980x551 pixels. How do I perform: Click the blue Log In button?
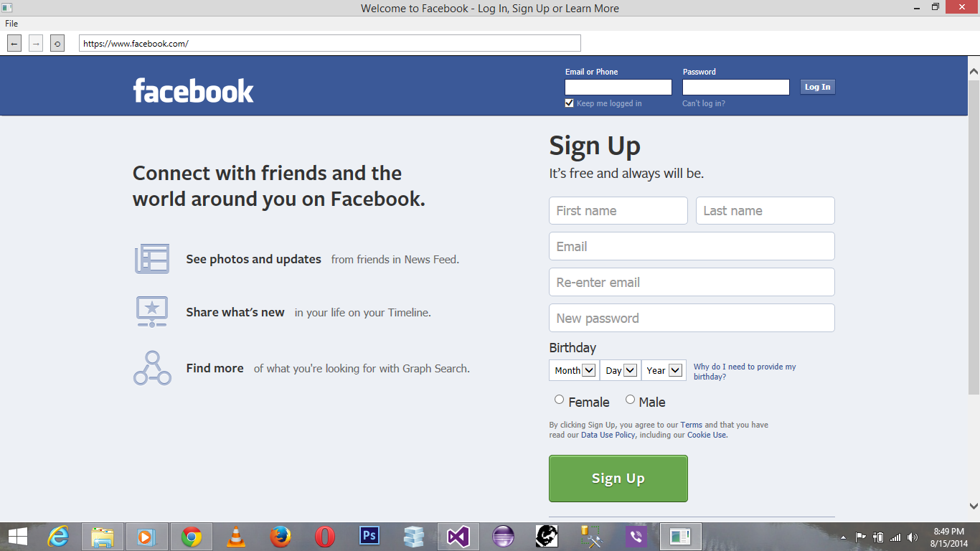[817, 87]
